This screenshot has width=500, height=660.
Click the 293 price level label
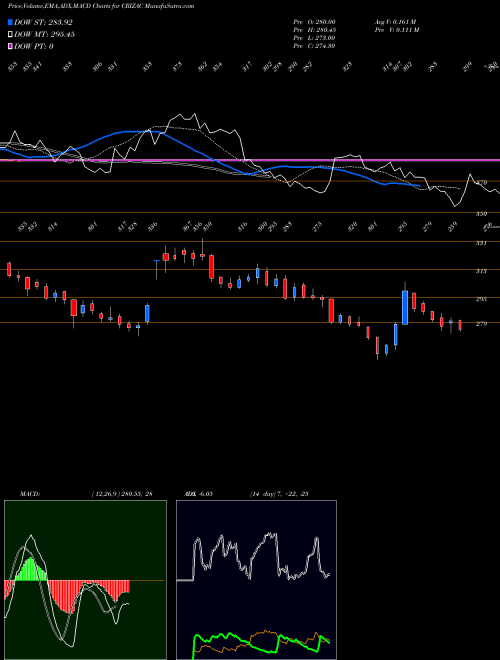[481, 299]
